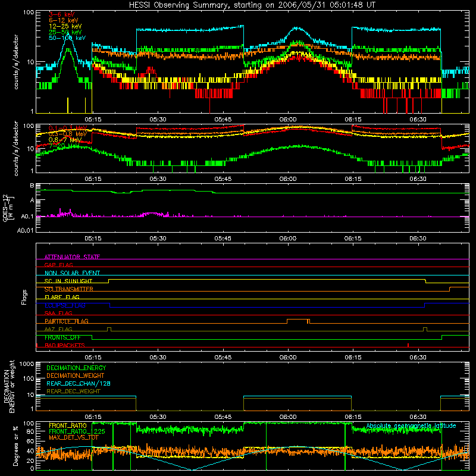The width and height of the screenshot is (476, 476).
Task: Click the 7-20 MeV legend label
Action: coord(64,146)
